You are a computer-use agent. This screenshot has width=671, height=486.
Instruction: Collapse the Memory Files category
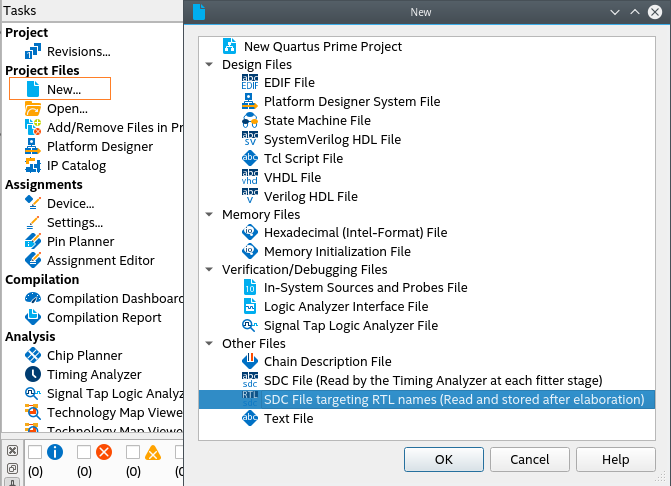209,214
